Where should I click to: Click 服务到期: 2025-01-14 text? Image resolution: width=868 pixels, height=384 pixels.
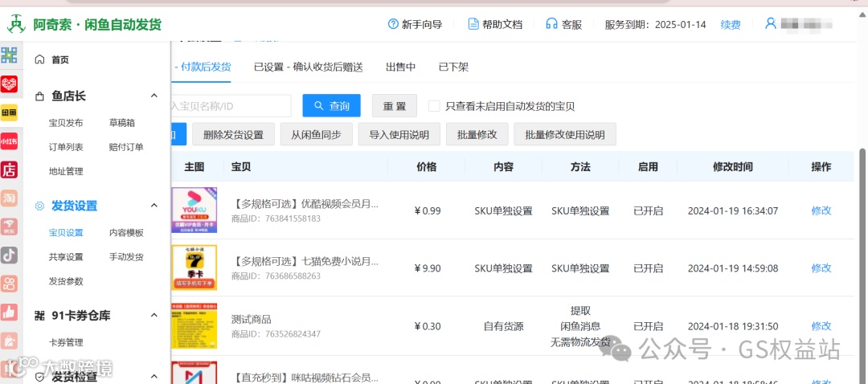click(x=656, y=24)
